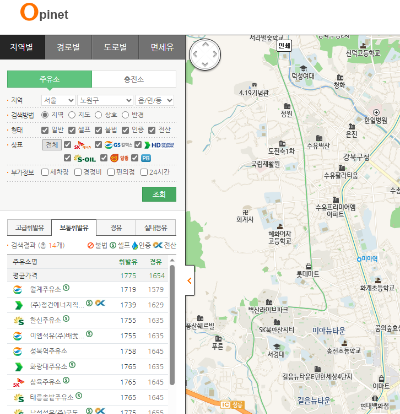
Task: Click SK logo of the station priced 1765
Action: tap(18, 382)
